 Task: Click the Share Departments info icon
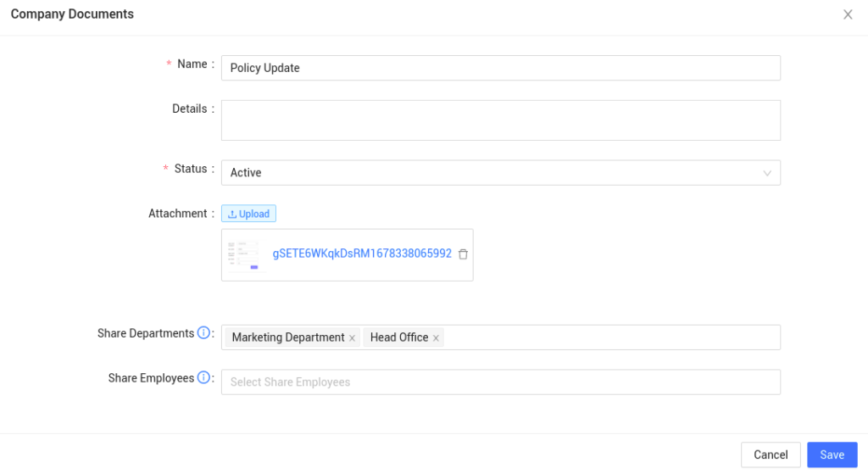(x=203, y=333)
